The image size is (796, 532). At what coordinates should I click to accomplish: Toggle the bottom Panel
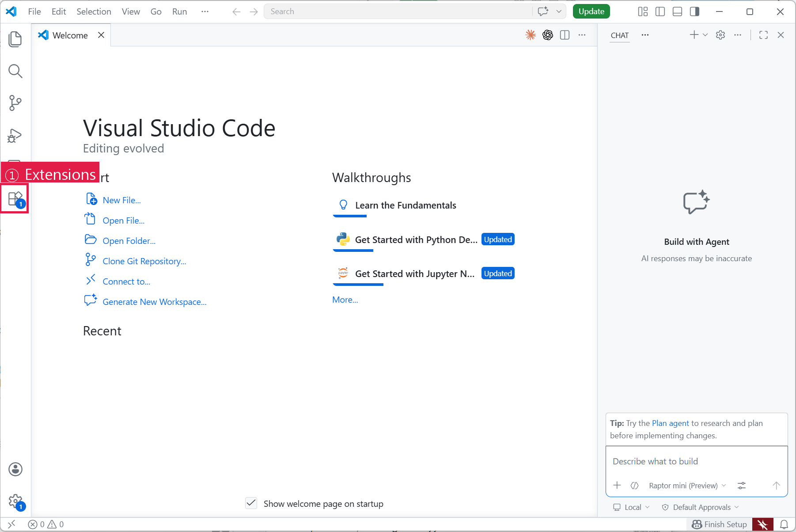[x=677, y=11]
